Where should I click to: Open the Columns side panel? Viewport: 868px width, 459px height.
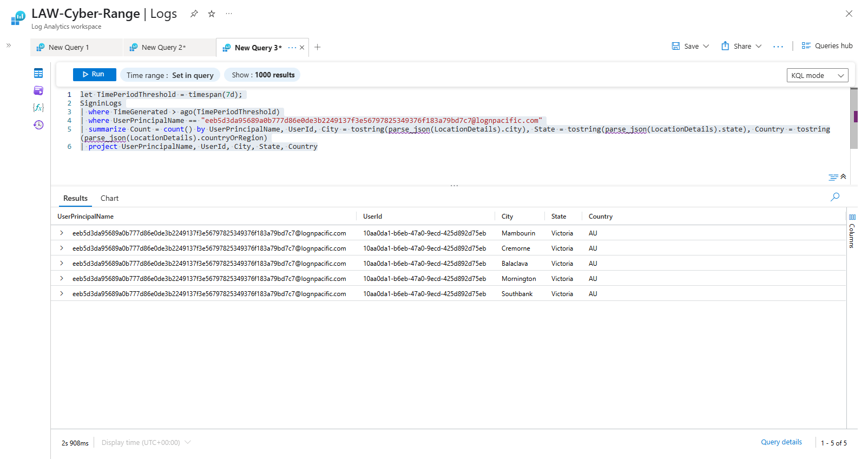click(x=852, y=231)
